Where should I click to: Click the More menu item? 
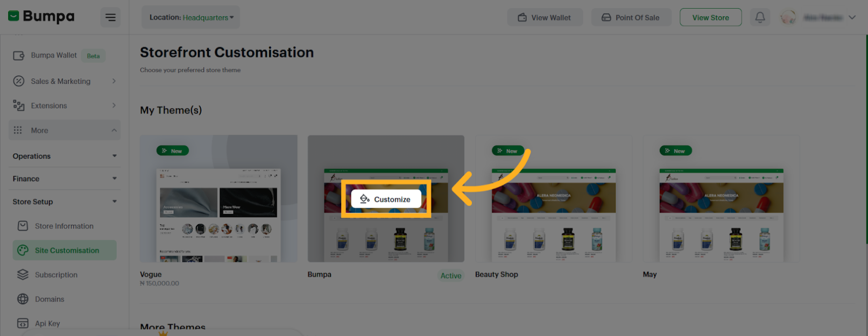tap(65, 130)
